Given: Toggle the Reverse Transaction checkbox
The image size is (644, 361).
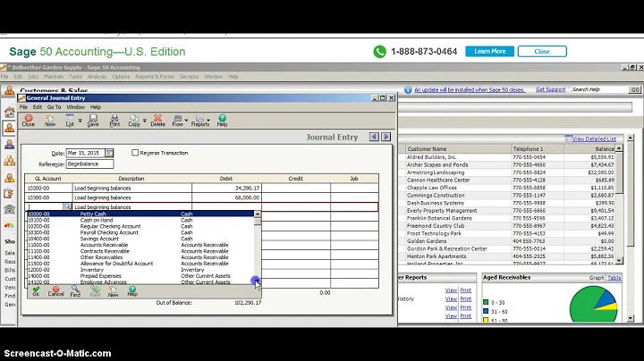Looking at the screenshot, I should click(x=135, y=153).
